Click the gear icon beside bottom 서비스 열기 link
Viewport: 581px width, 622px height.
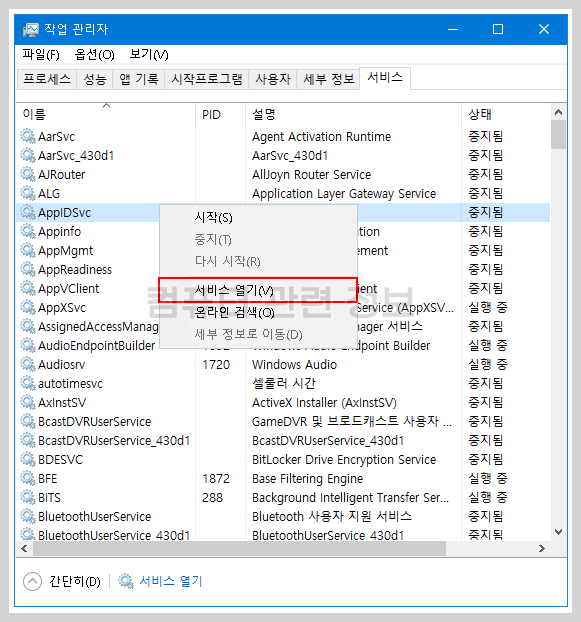pyautogui.click(x=126, y=581)
